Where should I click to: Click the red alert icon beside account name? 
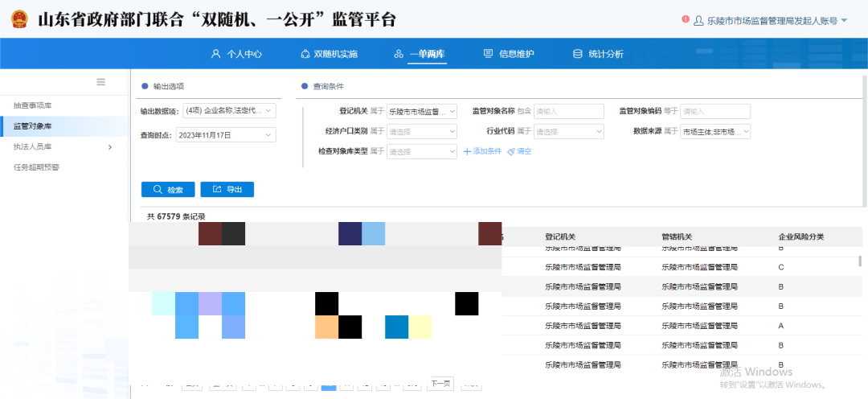(x=686, y=19)
